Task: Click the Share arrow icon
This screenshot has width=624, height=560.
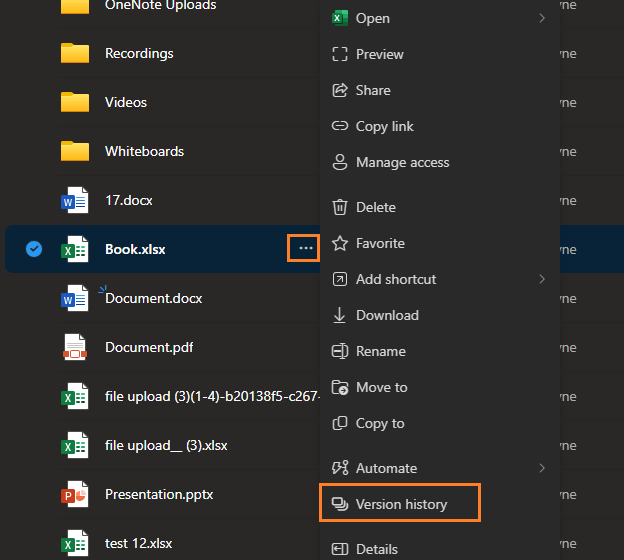Action: coord(340,90)
